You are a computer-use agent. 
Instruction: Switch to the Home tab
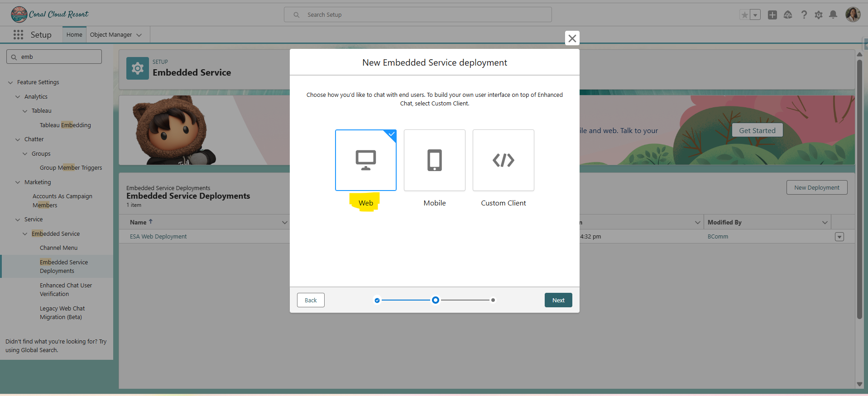click(x=74, y=34)
